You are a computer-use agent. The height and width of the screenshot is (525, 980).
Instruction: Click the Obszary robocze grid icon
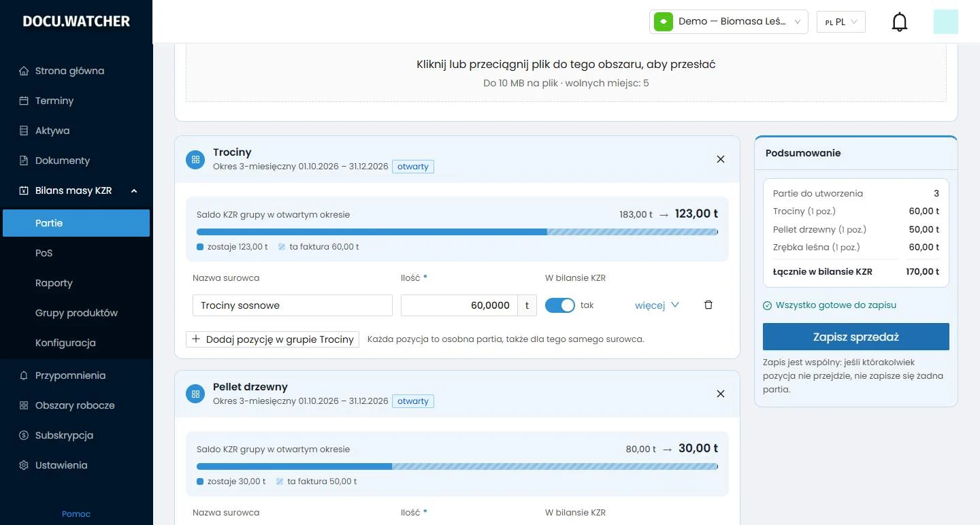(x=24, y=405)
